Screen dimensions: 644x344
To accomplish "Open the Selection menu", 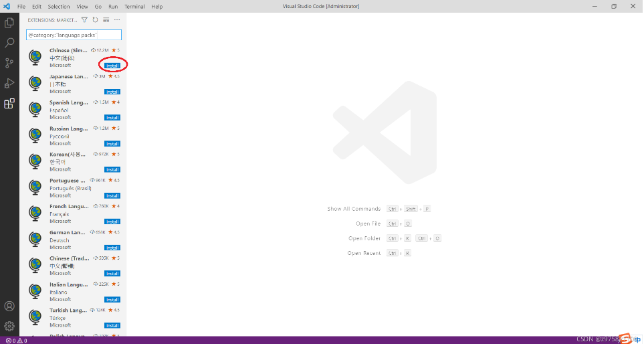I will 59,7.
